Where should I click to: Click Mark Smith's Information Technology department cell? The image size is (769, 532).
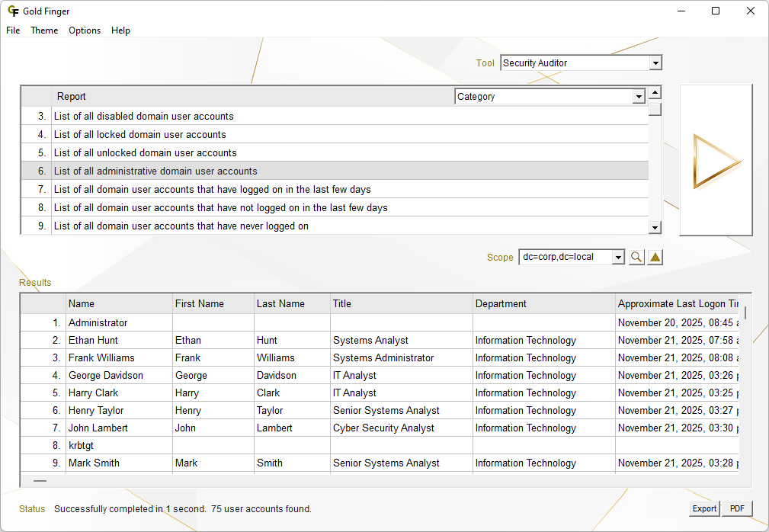tap(544, 463)
